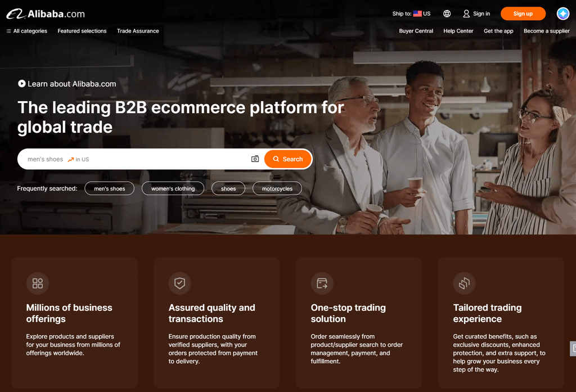The image size is (576, 392).
Task: Click the One-stop trading solution icon
Action: pos(322,283)
